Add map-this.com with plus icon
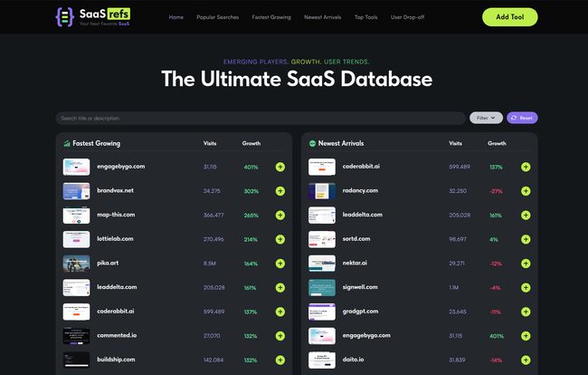Image resolution: width=588 pixels, height=375 pixels. click(x=280, y=215)
